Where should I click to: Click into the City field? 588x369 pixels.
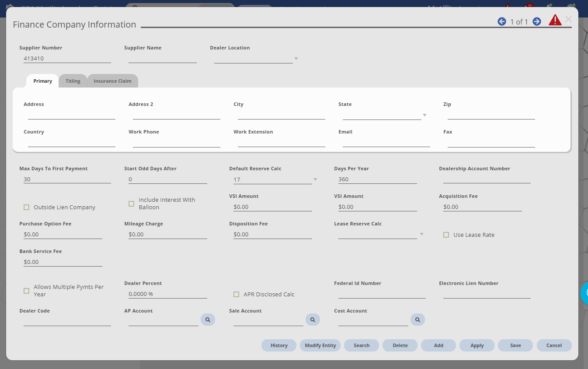tap(282, 115)
